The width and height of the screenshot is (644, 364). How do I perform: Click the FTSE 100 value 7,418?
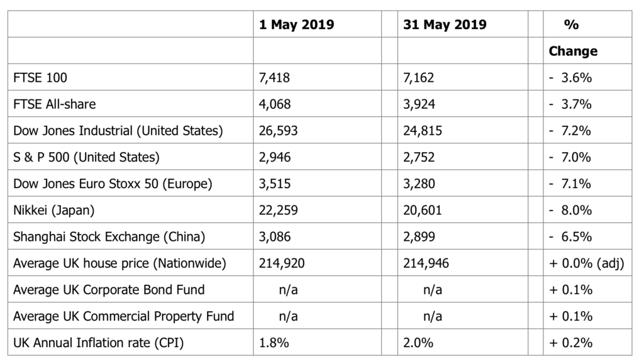point(274,77)
